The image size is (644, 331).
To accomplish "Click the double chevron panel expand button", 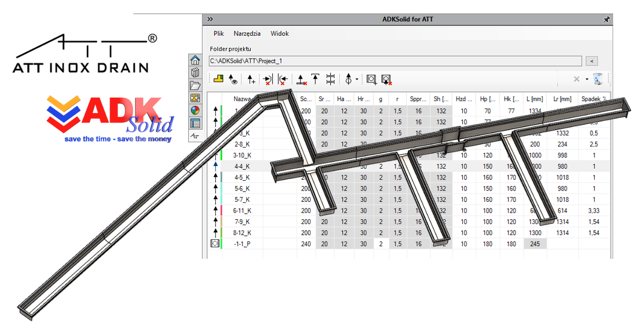I will pyautogui.click(x=210, y=20).
